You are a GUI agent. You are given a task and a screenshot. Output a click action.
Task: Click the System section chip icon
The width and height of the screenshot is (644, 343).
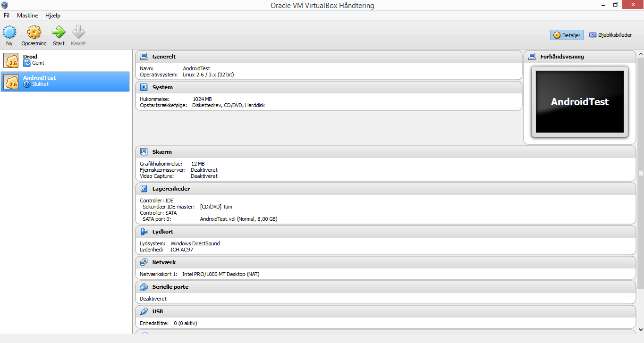tap(144, 87)
